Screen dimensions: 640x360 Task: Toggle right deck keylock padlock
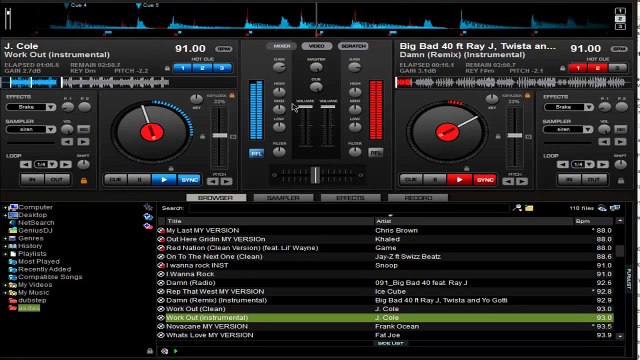(x=527, y=96)
